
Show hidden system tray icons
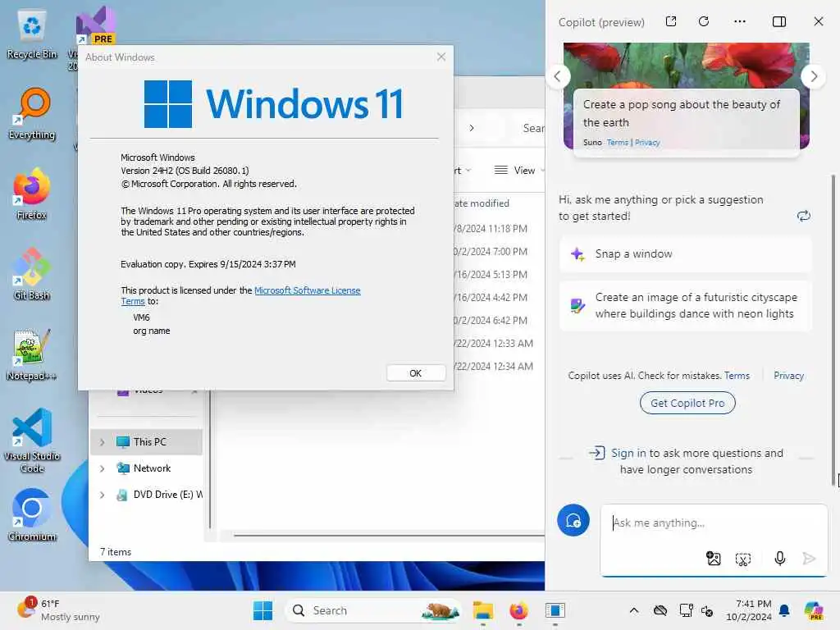coord(634,610)
